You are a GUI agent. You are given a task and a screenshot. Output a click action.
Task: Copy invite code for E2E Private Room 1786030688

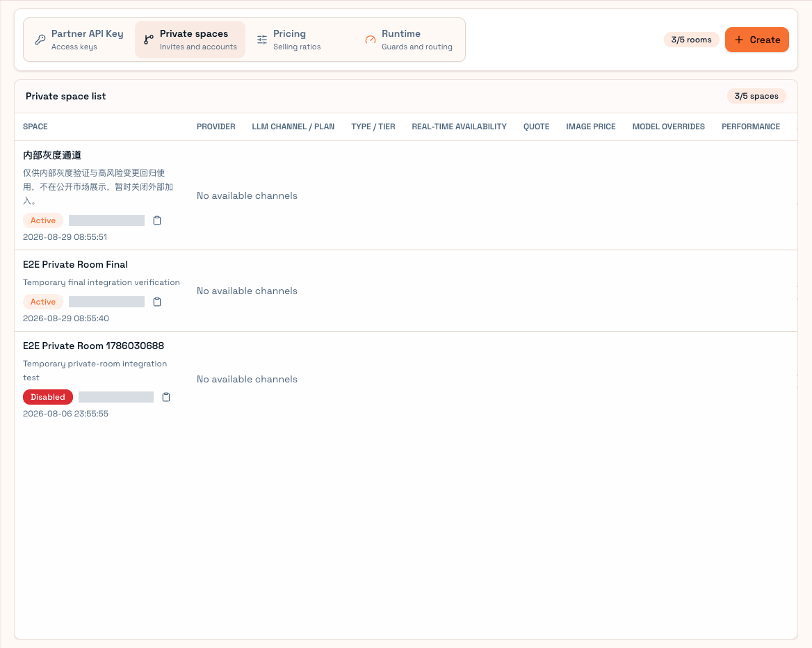pos(165,397)
